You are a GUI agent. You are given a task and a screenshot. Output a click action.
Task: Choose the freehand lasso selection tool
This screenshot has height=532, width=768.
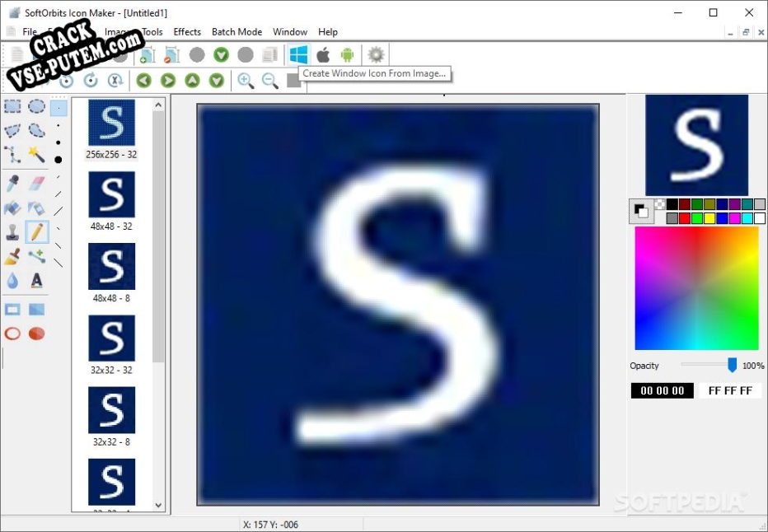pos(37,130)
